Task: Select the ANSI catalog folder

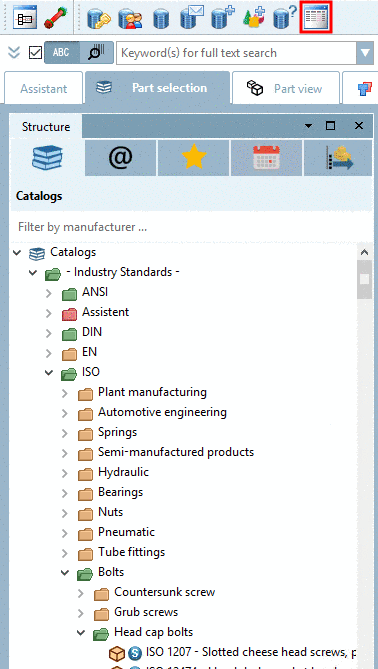Action: pyautogui.click(x=95, y=292)
